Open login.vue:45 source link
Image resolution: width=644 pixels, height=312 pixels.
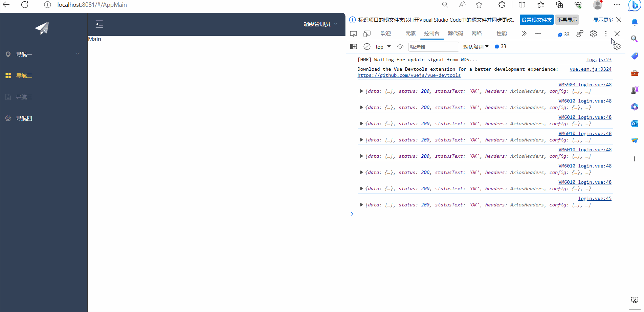point(595,198)
